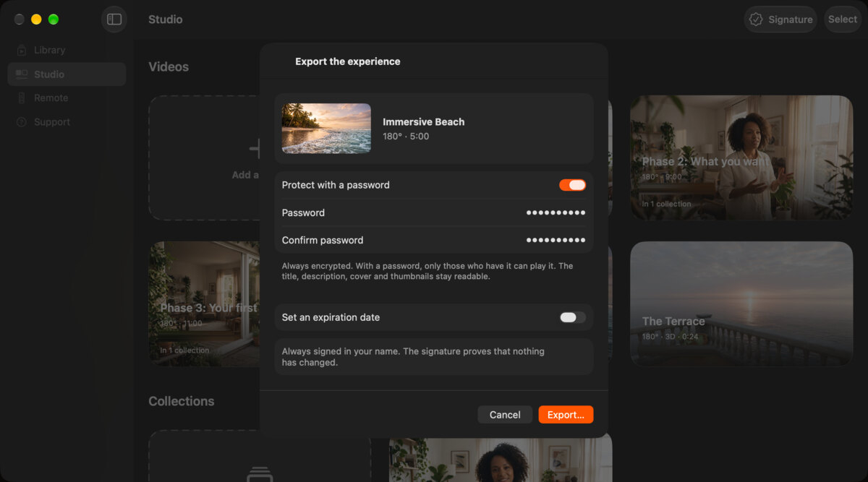Click the Videos section heading
The width and height of the screenshot is (868, 482).
[169, 66]
